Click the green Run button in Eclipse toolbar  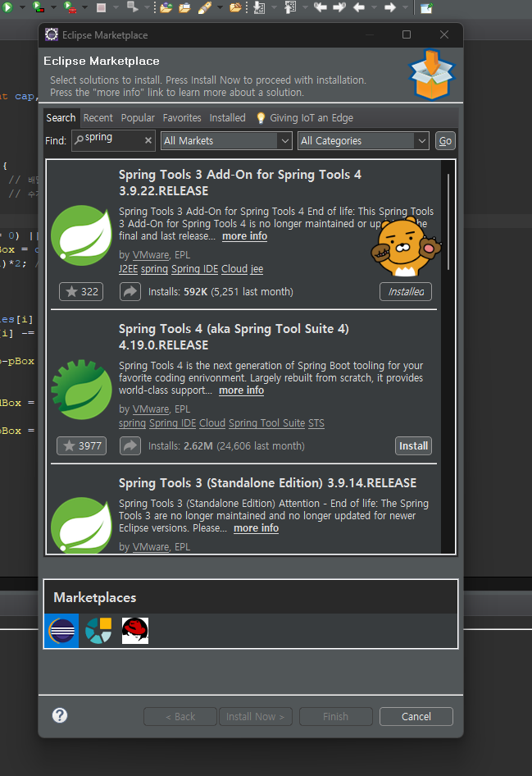pos(7,7)
